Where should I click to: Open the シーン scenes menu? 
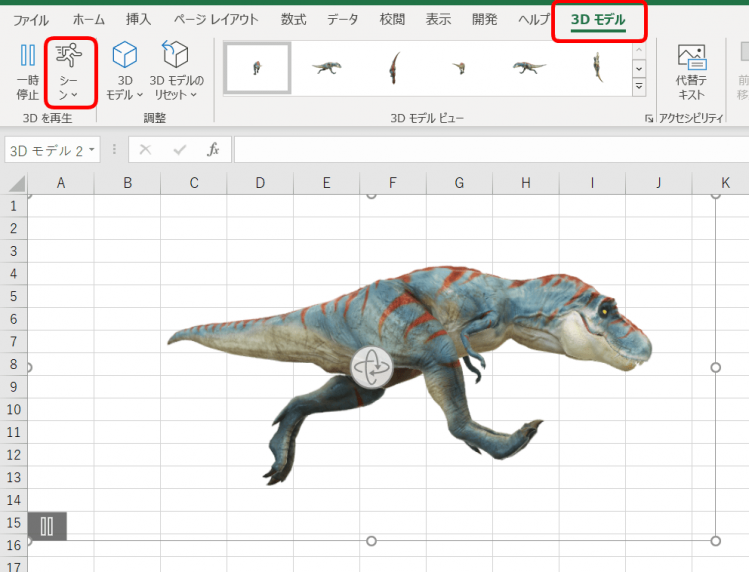pyautogui.click(x=69, y=72)
